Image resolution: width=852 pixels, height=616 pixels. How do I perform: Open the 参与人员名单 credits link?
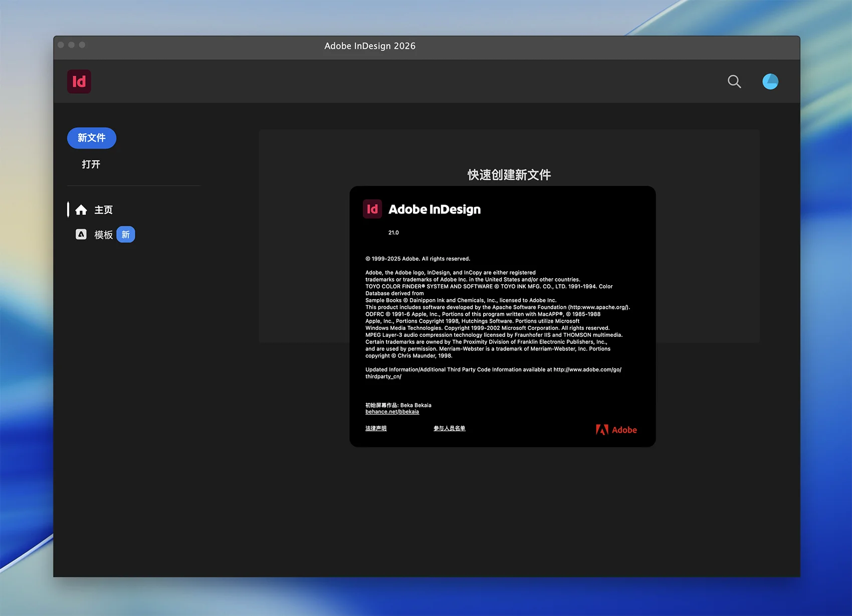(x=449, y=429)
